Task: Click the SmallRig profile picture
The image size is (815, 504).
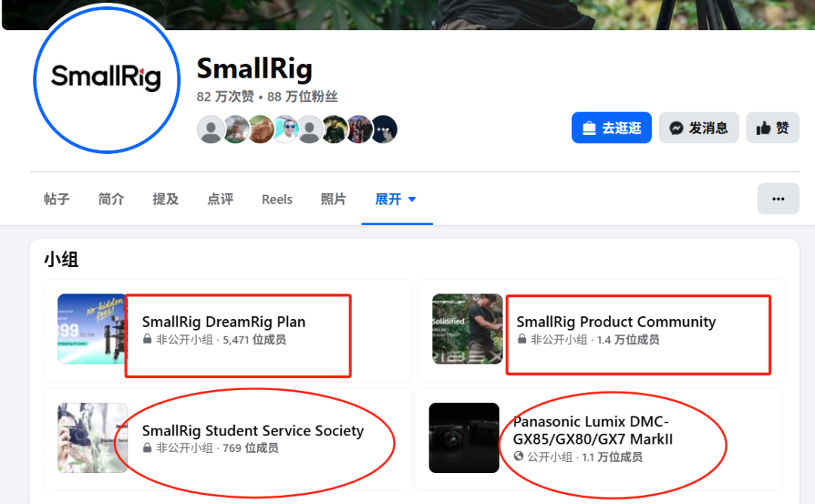Action: click(106, 79)
